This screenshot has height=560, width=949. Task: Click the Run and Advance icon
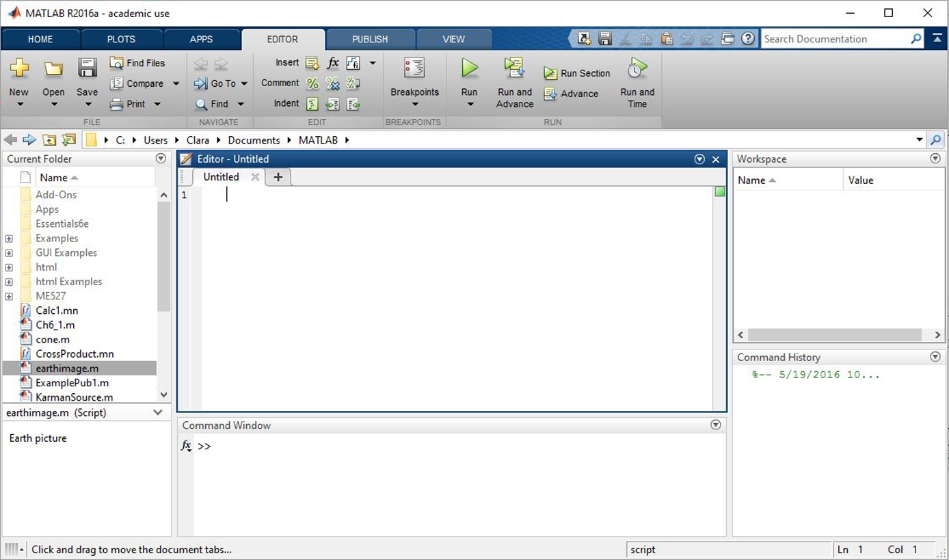pos(514,68)
